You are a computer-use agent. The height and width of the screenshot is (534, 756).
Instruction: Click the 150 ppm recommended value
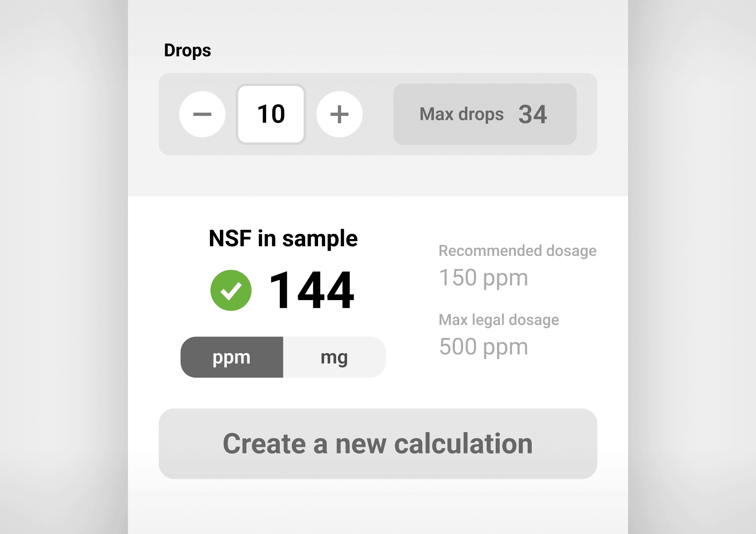click(483, 278)
